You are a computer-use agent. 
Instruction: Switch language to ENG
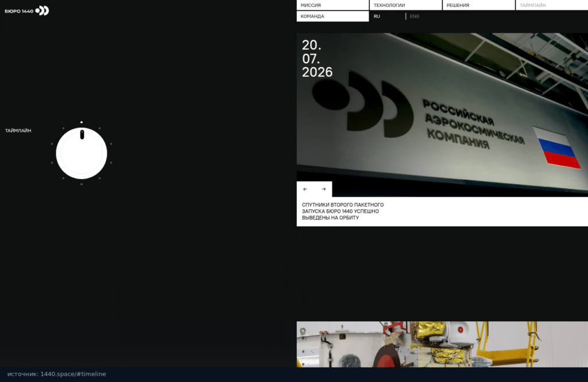tap(415, 17)
